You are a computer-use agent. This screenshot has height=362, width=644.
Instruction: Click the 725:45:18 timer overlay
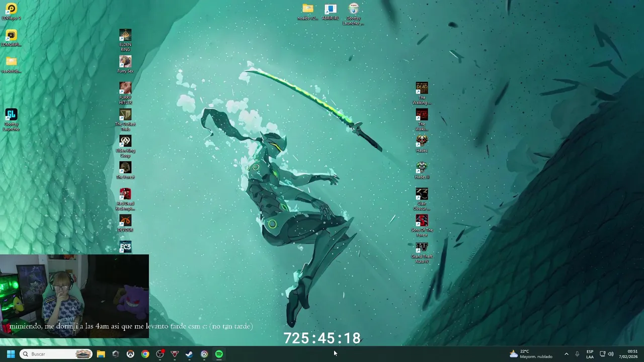coord(322,338)
